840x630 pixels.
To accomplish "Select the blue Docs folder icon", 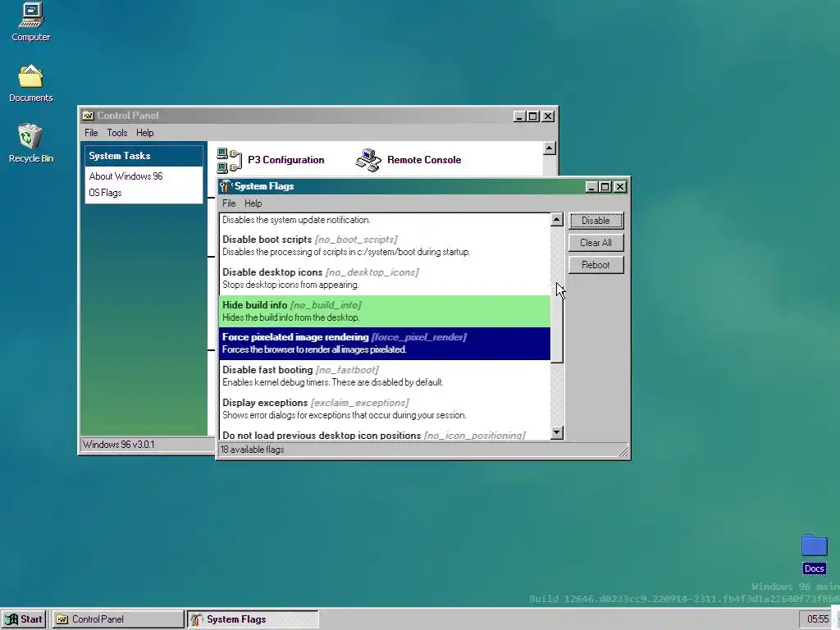I will (x=815, y=554).
